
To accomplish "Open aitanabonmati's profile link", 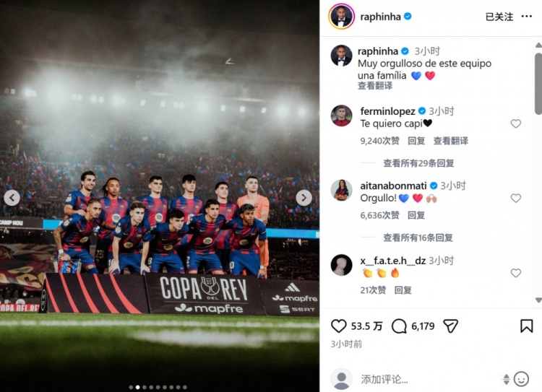I will pos(393,186).
